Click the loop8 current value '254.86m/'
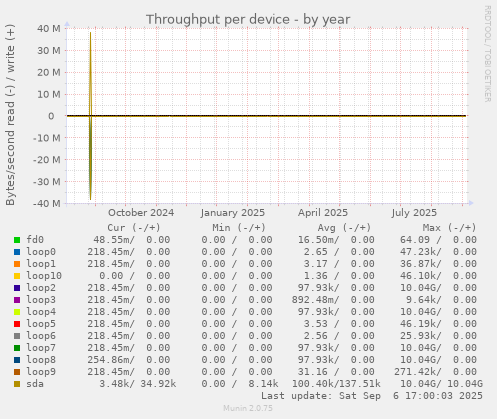The width and height of the screenshot is (497, 419). (x=111, y=360)
